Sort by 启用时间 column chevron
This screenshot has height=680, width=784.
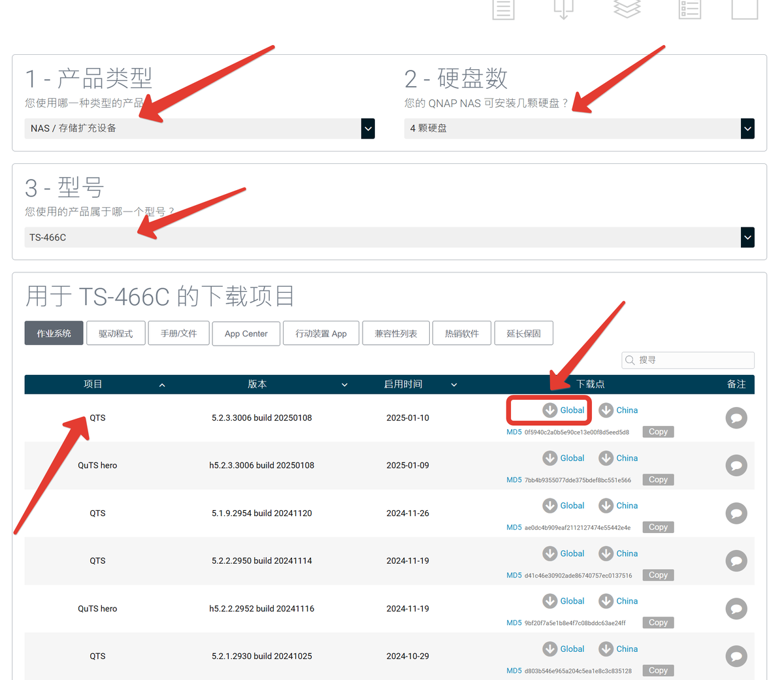click(454, 385)
